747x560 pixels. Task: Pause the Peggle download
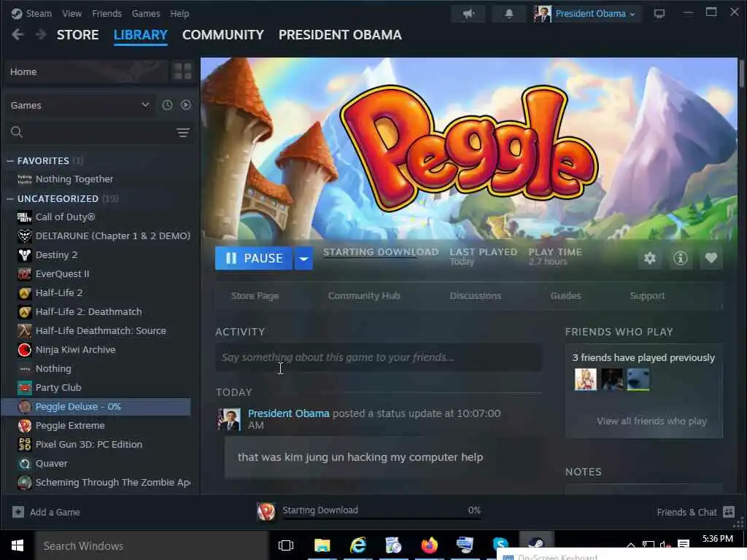click(254, 258)
